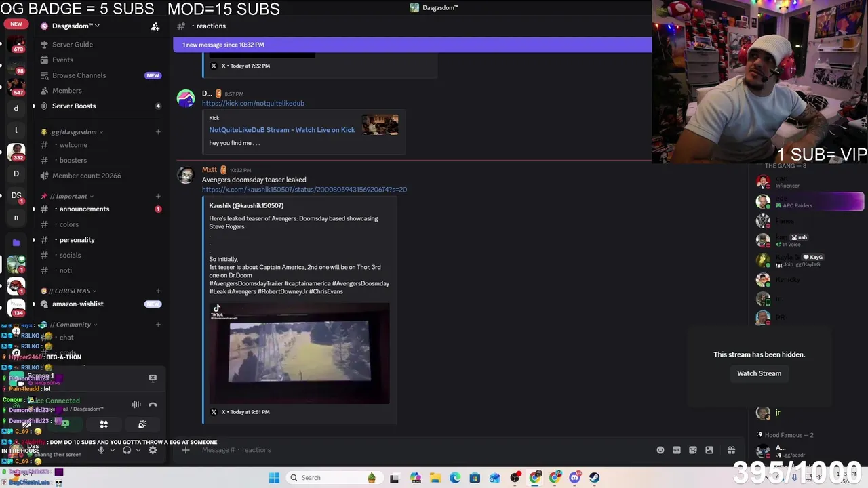Open the announcements channel
Image resolution: width=868 pixels, height=488 pixels.
[84, 209]
